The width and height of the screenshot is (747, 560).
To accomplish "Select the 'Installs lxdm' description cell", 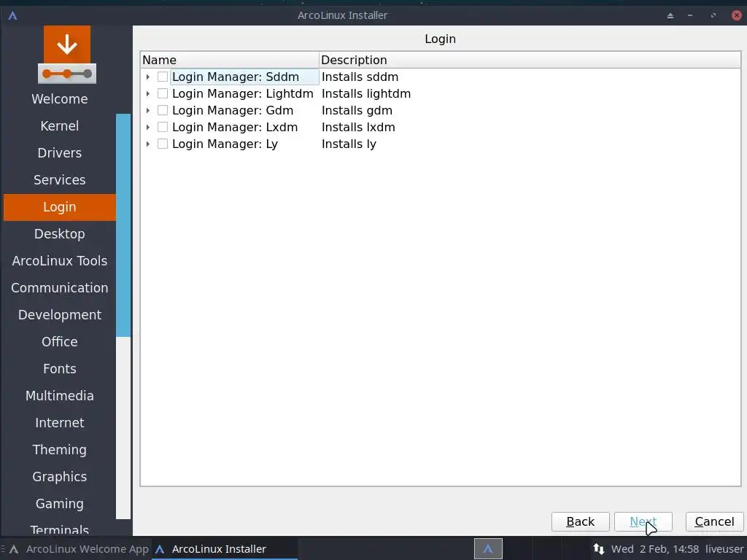I will point(358,127).
